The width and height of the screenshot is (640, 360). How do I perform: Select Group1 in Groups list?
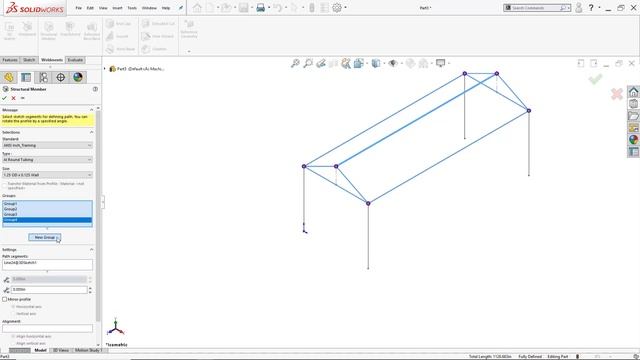(47, 203)
